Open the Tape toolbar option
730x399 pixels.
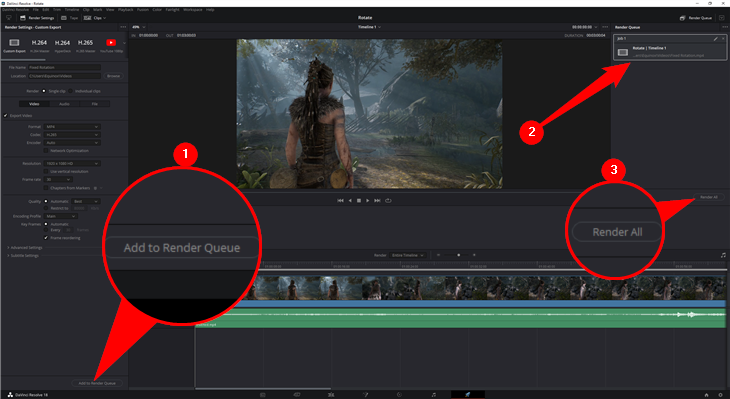tap(70, 18)
